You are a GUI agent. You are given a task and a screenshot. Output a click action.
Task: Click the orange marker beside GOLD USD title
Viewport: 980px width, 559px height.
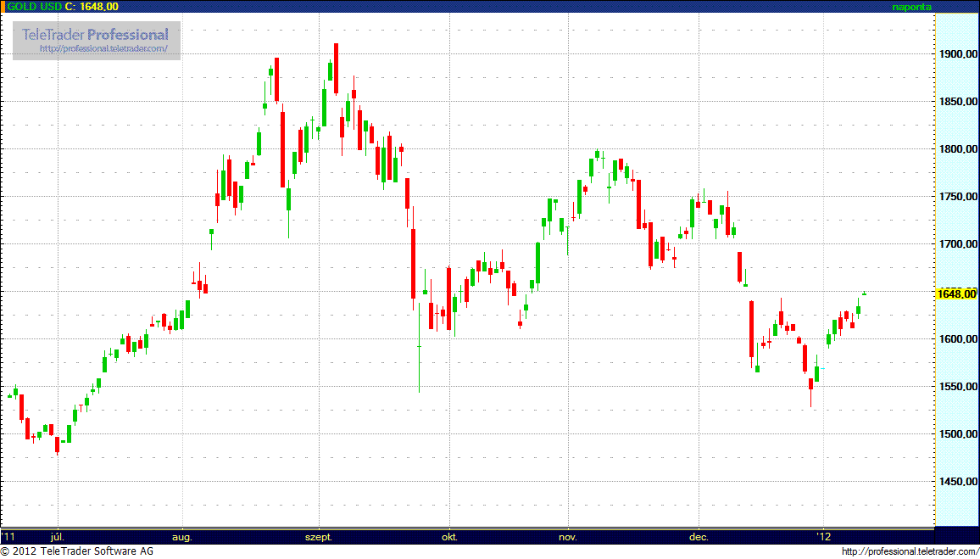coord(3,6)
